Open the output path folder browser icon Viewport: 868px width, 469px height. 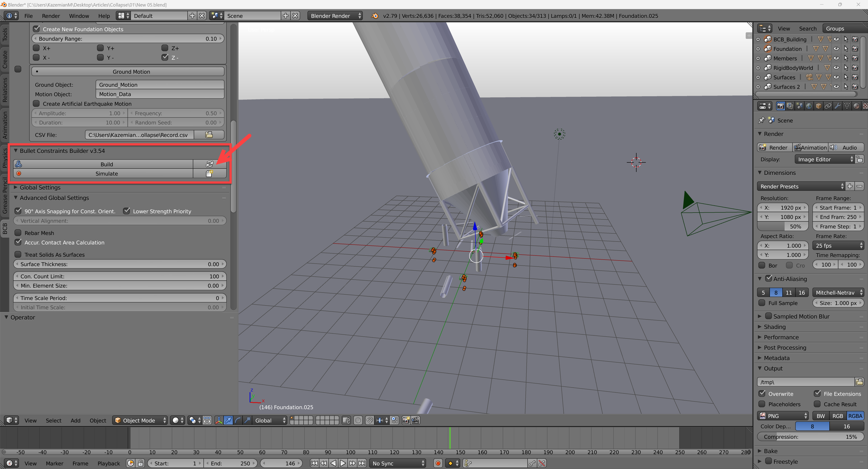tap(859, 382)
